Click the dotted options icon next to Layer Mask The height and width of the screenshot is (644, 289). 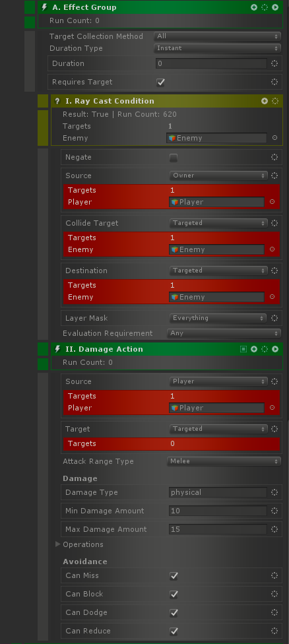point(274,318)
